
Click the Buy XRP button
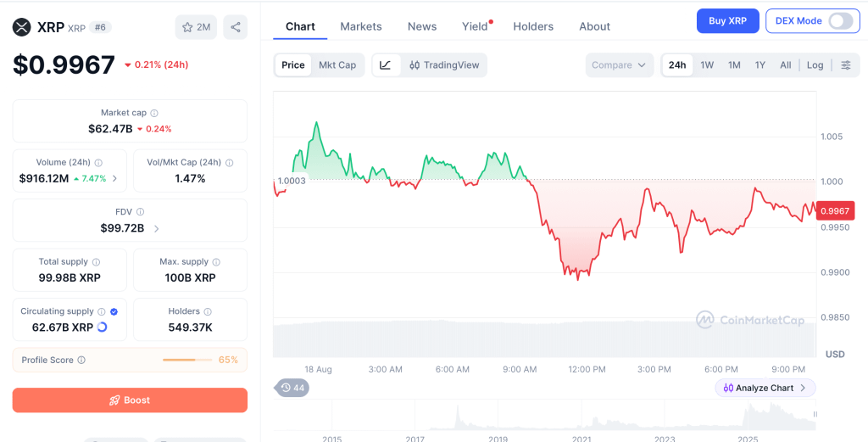727,21
